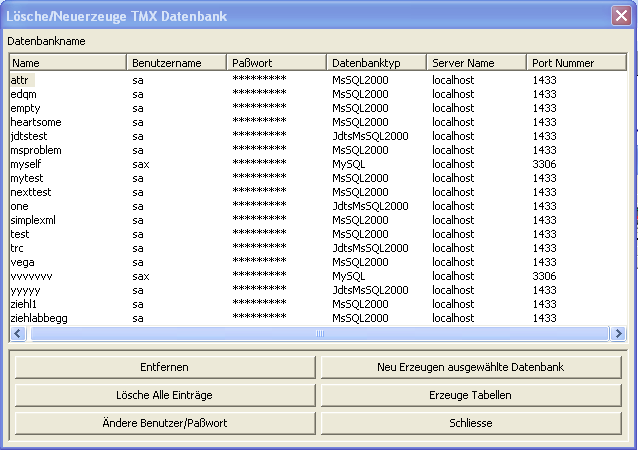Select the ziehlabbegg database entry
Viewport: 638px width, 450px height.
point(38,317)
